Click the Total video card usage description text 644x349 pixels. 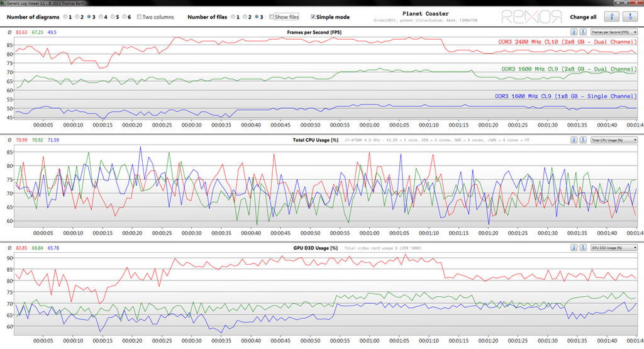coord(383,248)
